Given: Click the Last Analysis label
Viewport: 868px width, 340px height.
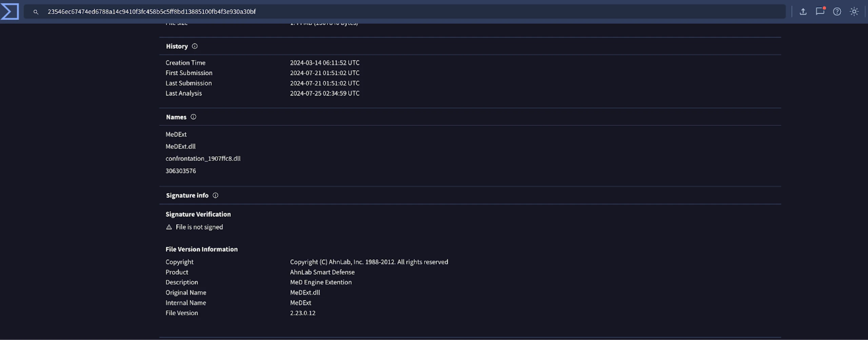Looking at the screenshot, I should 183,93.
